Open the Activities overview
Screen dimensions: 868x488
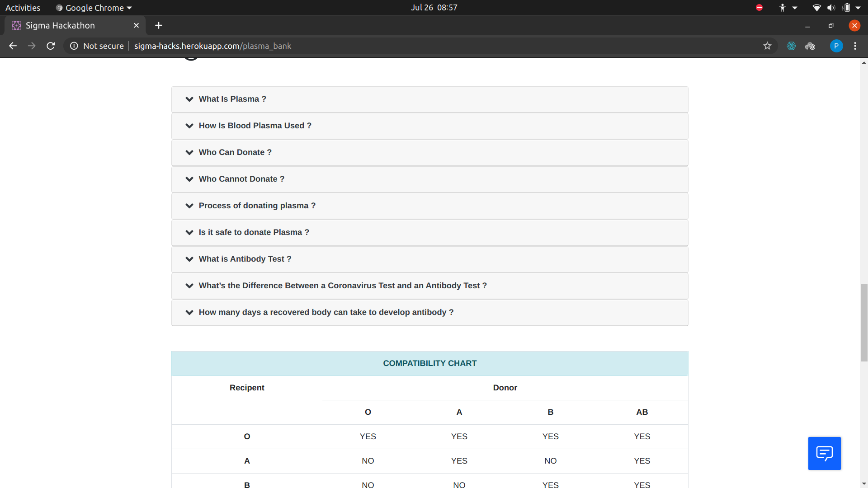23,8
